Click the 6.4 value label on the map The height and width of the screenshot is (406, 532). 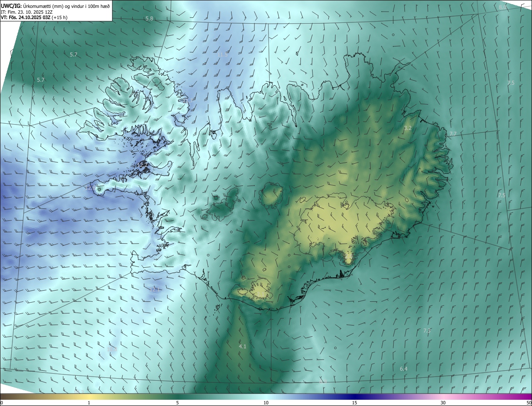tap(404, 369)
